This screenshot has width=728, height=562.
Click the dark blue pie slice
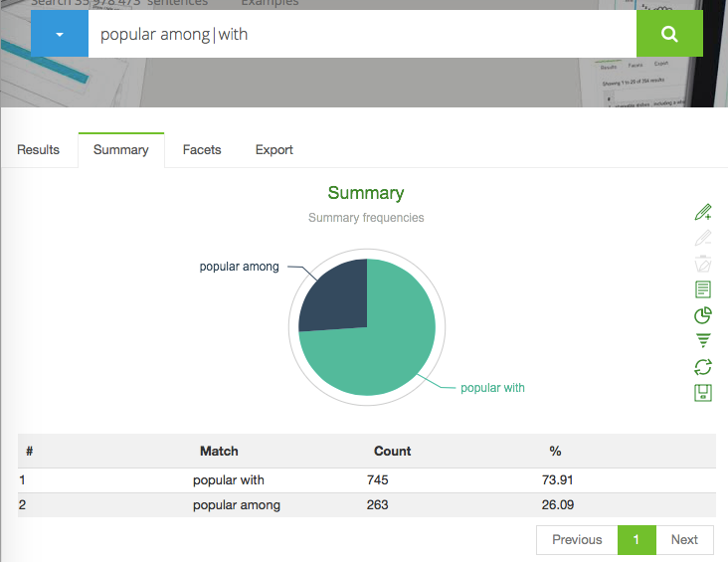(335, 295)
